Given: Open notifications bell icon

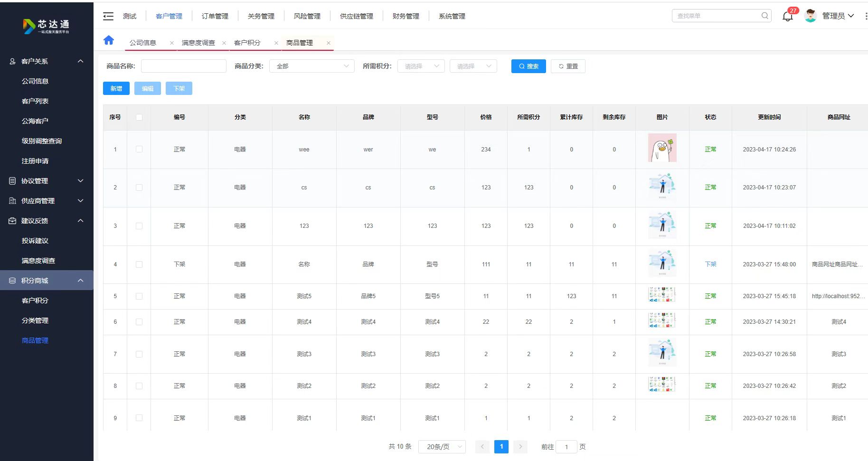Looking at the screenshot, I should 788,17.
